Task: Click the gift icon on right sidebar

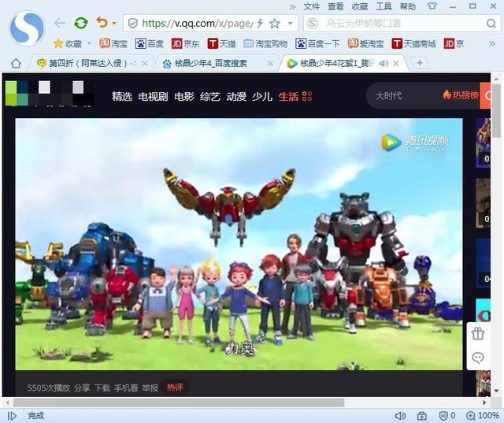Action: coord(477,334)
